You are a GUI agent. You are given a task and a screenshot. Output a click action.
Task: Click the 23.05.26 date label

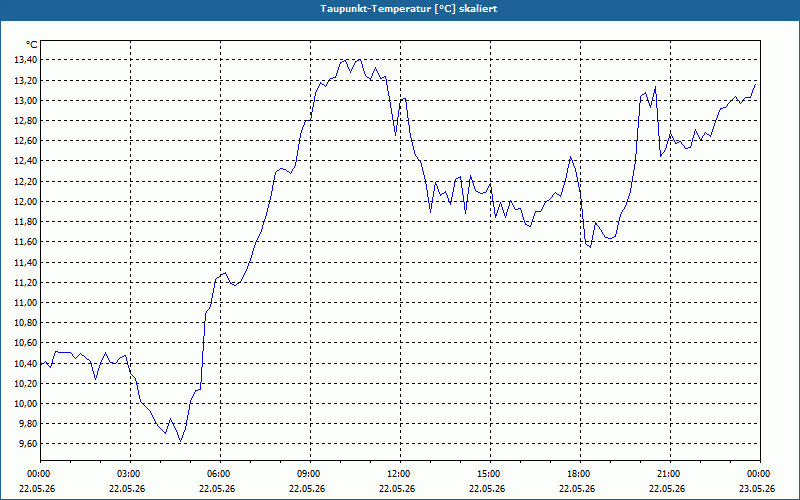pyautogui.click(x=757, y=488)
